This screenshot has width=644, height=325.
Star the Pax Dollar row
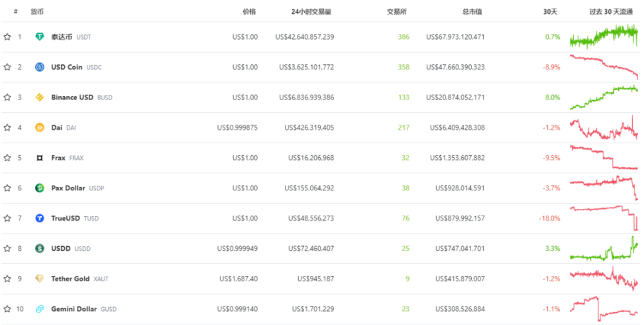[x=7, y=188]
